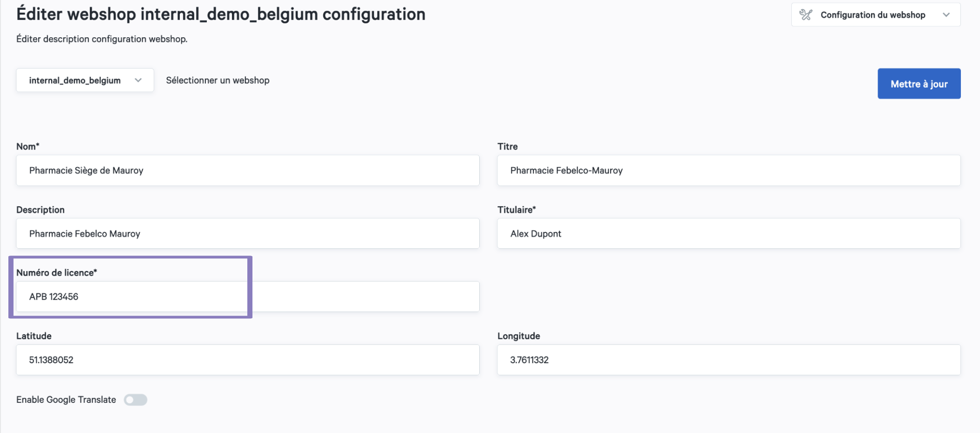980x433 pixels.
Task: Click the Sélectionner un webshop label
Action: tap(218, 81)
